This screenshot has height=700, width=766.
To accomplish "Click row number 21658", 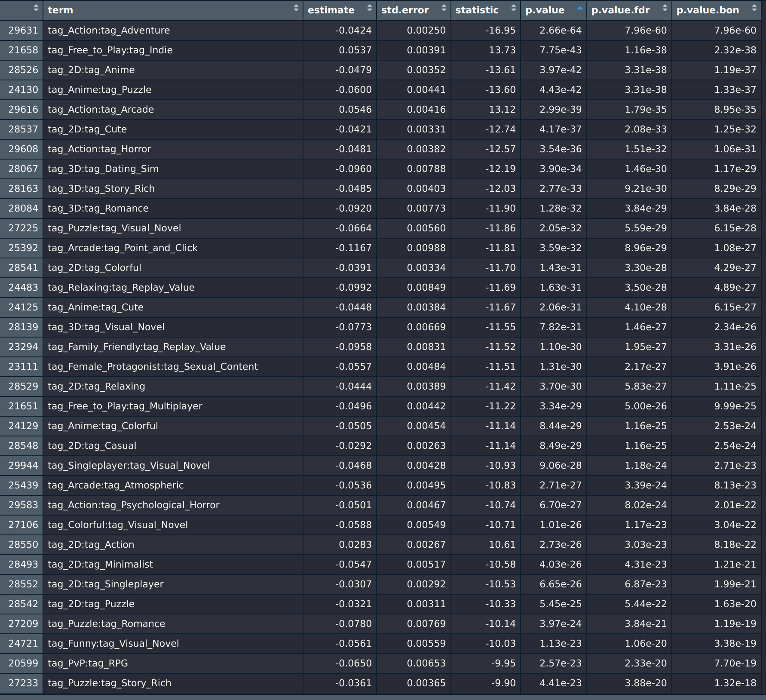I will point(23,50).
